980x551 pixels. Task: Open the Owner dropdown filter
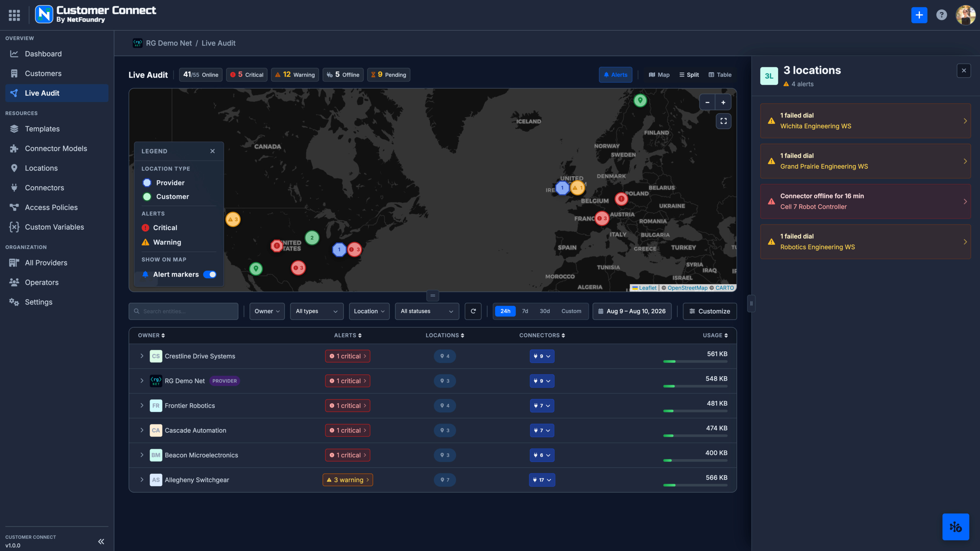point(267,311)
